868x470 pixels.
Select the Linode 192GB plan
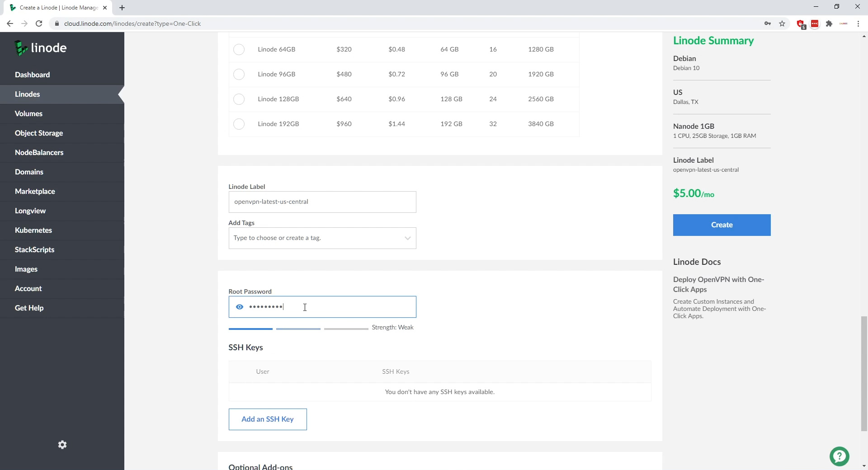pos(239,124)
